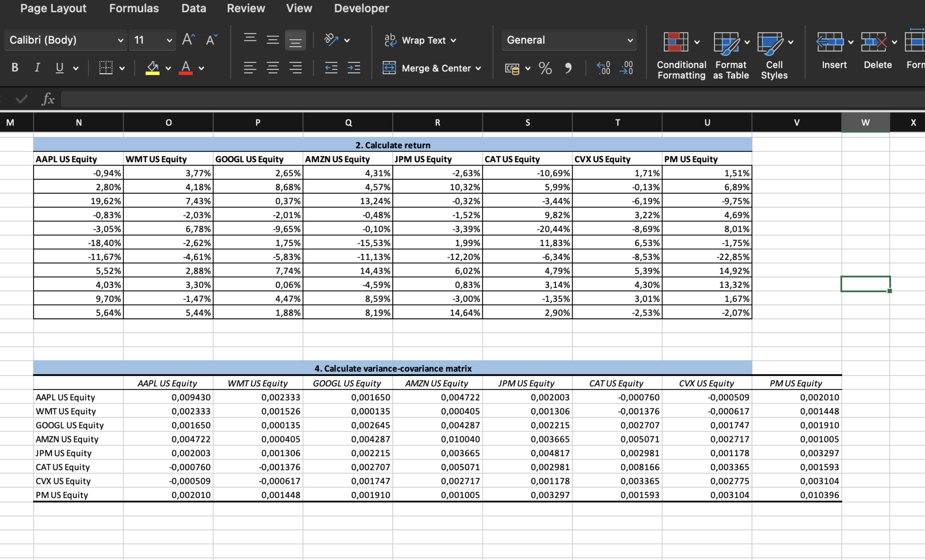Select column R header
This screenshot has width=925, height=560.
438,122
